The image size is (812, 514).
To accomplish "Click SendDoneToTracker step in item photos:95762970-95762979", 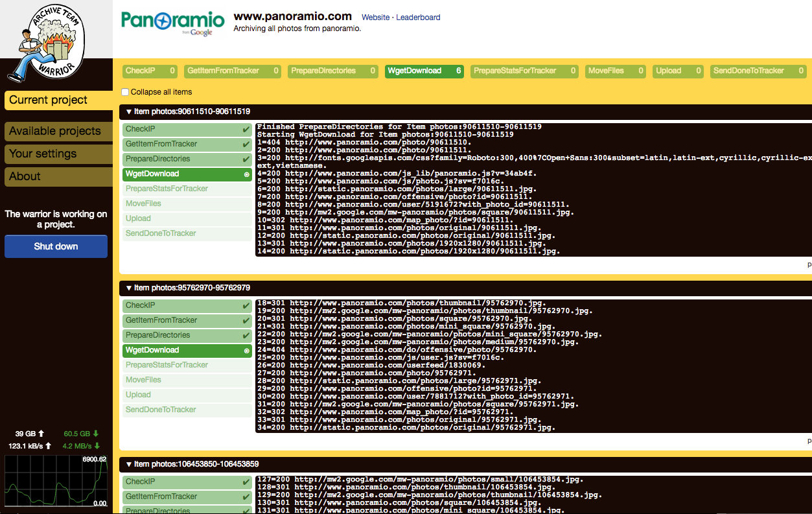I will pos(187,410).
